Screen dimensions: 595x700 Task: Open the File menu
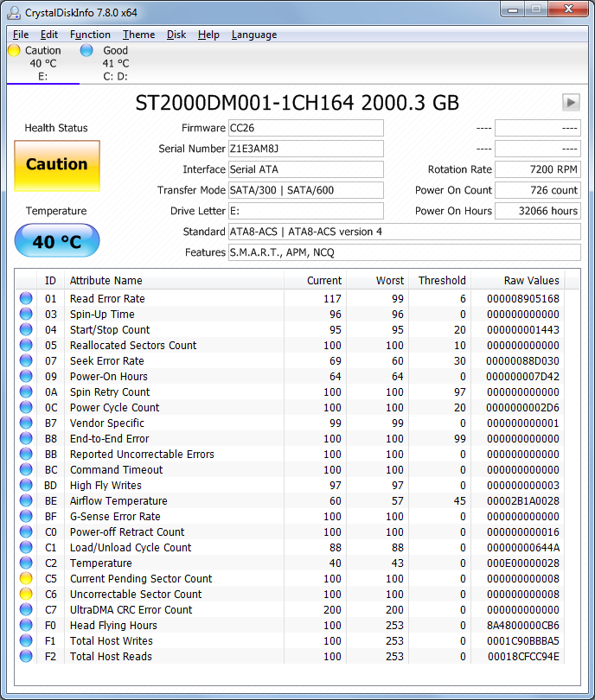point(21,35)
